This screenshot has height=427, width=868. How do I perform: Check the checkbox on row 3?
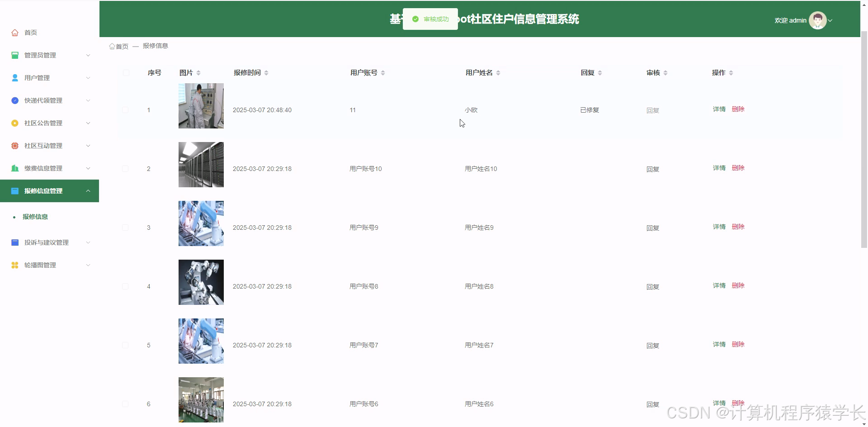[125, 228]
